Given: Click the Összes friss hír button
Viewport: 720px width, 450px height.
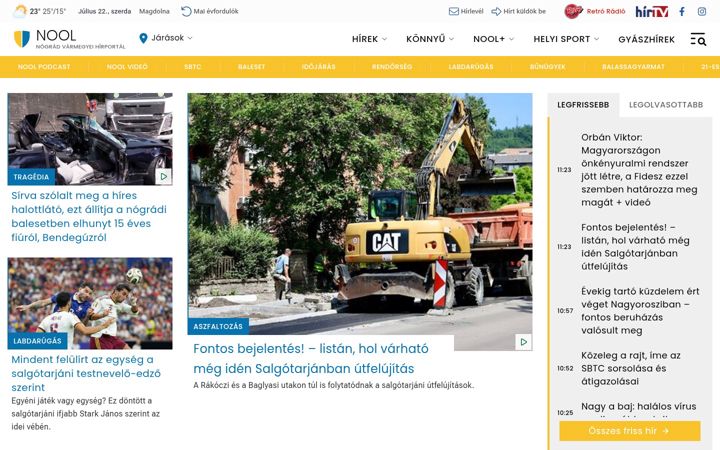Looking at the screenshot, I should point(630,431).
